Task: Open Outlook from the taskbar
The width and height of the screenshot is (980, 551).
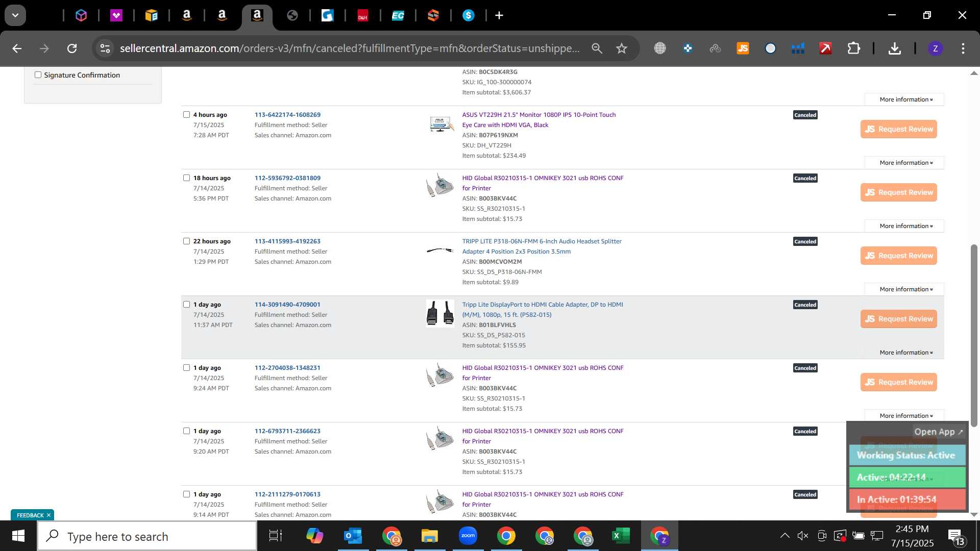Action: click(353, 536)
